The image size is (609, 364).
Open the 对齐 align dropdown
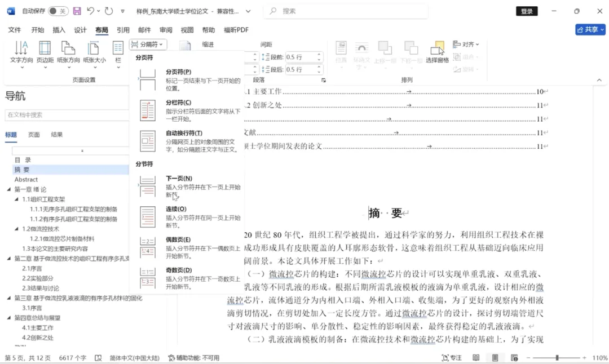pyautogui.click(x=466, y=45)
